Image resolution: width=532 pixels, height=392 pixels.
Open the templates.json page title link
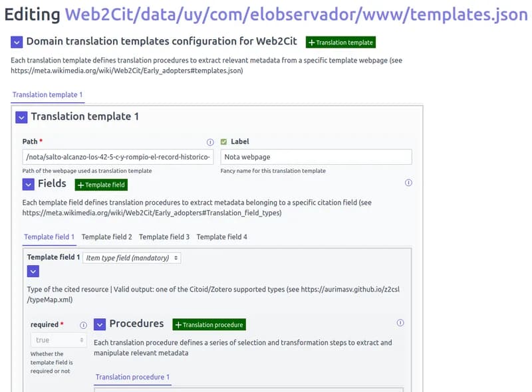(297, 15)
